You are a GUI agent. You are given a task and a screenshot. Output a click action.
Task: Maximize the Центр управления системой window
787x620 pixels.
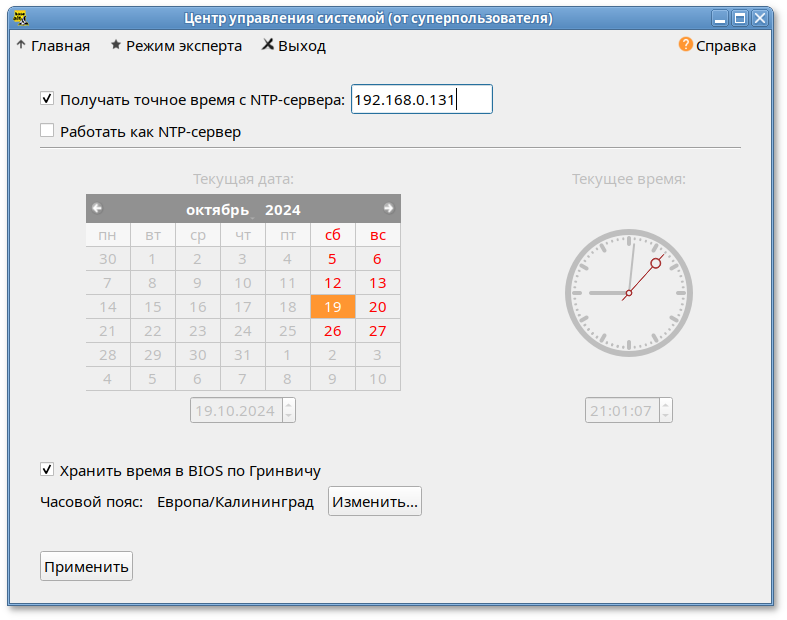[x=740, y=19]
